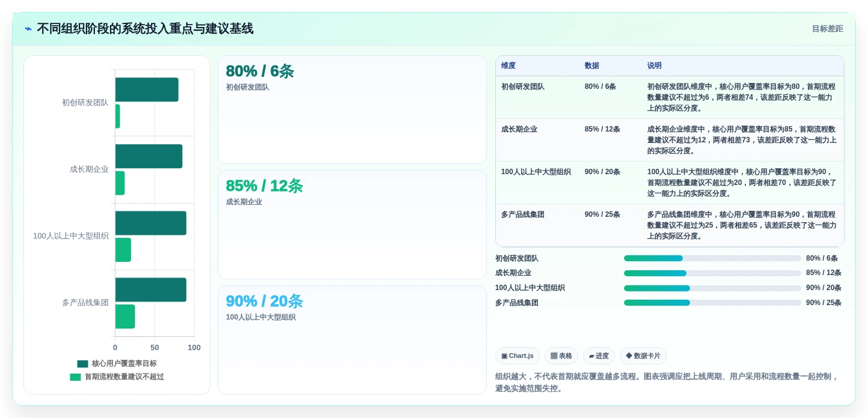The image size is (868, 418).
Task: Click table cell 85% / 12条
Action: point(602,129)
